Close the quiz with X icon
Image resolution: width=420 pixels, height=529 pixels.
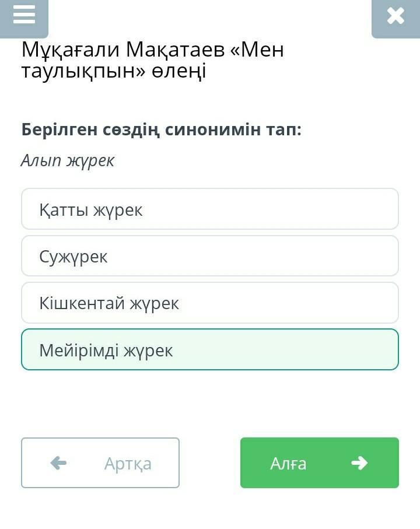click(x=395, y=16)
